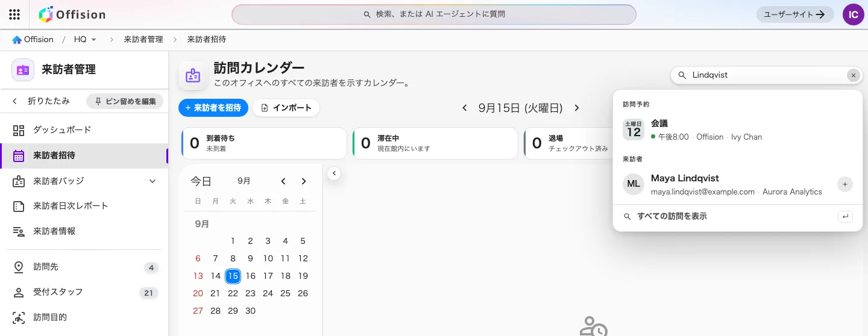Click the 滞在中 status card
The width and height of the screenshot is (868, 336).
tap(435, 143)
